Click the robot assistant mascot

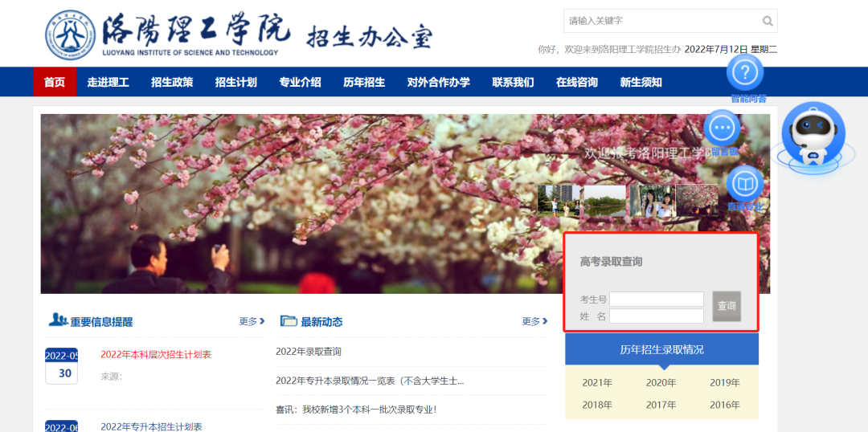[813, 137]
